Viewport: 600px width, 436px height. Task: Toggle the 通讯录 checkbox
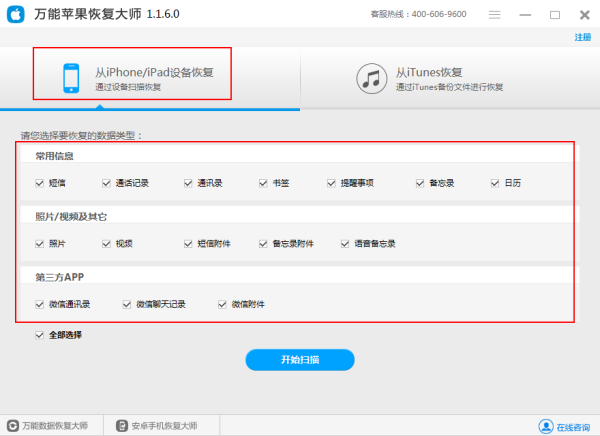(x=188, y=183)
